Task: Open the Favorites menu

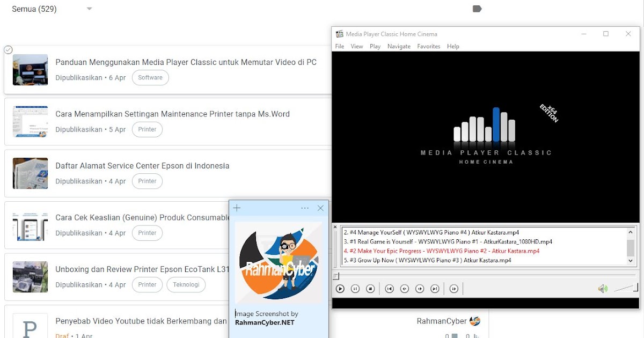Action: [429, 46]
